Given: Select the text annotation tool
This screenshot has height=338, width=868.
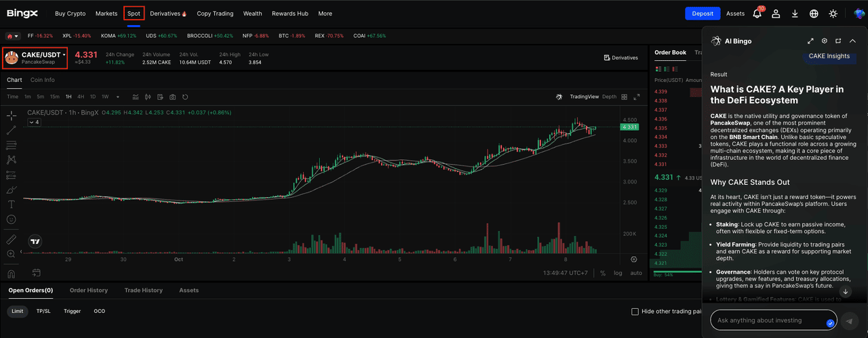Looking at the screenshot, I should (x=11, y=204).
